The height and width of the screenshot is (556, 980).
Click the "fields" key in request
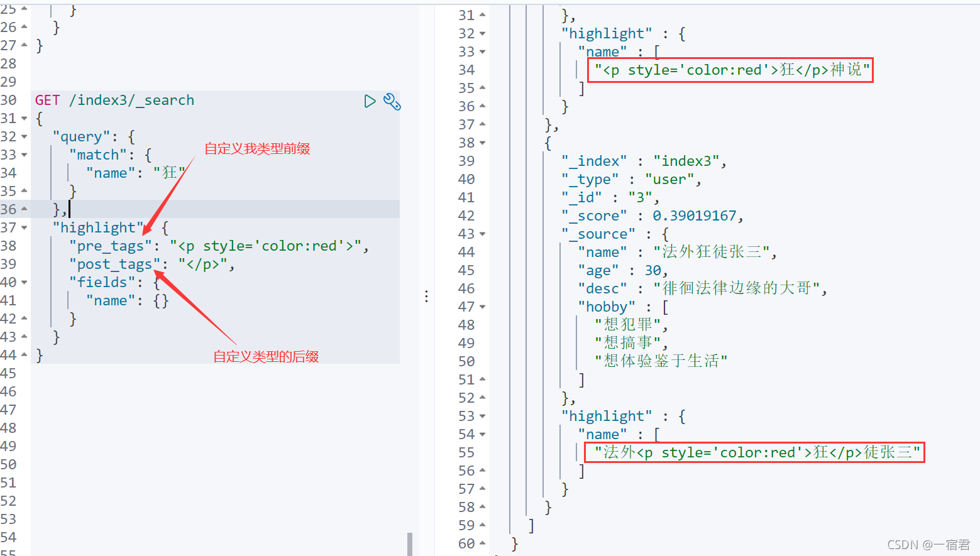102,283
